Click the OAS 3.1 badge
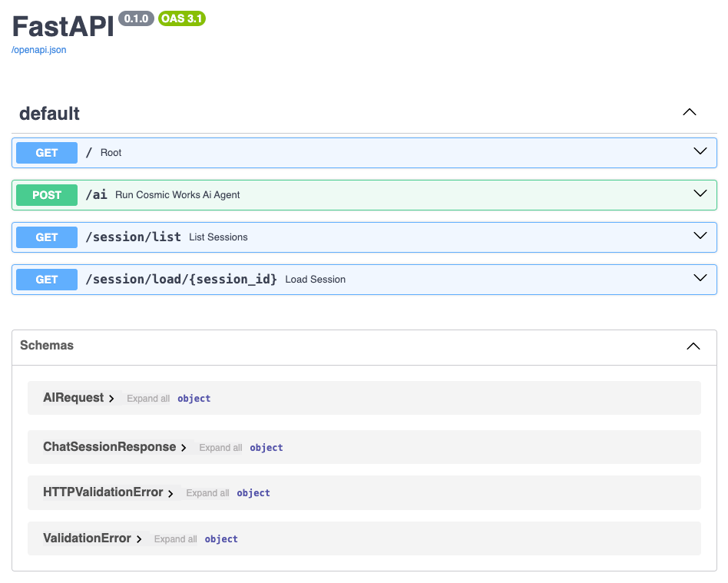The image size is (728, 583). 181,18
